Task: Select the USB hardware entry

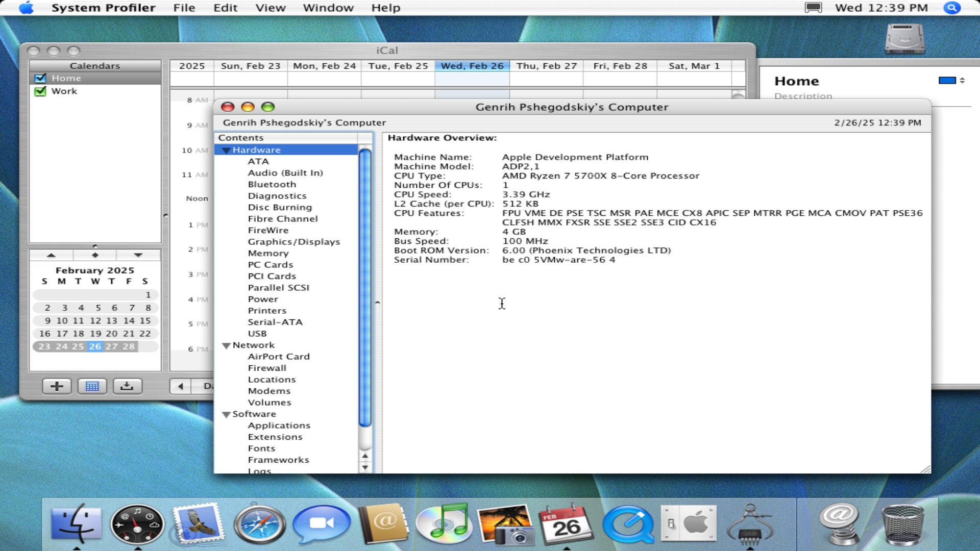Action: pyautogui.click(x=257, y=334)
